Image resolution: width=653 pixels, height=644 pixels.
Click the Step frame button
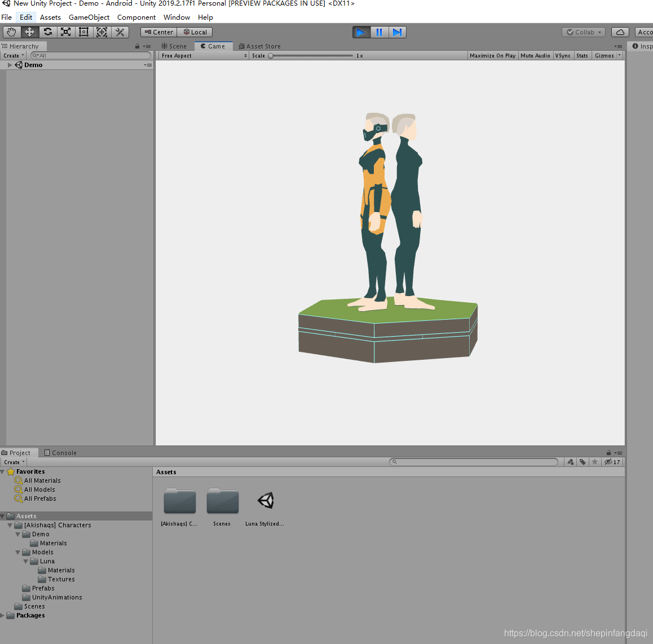pos(397,32)
